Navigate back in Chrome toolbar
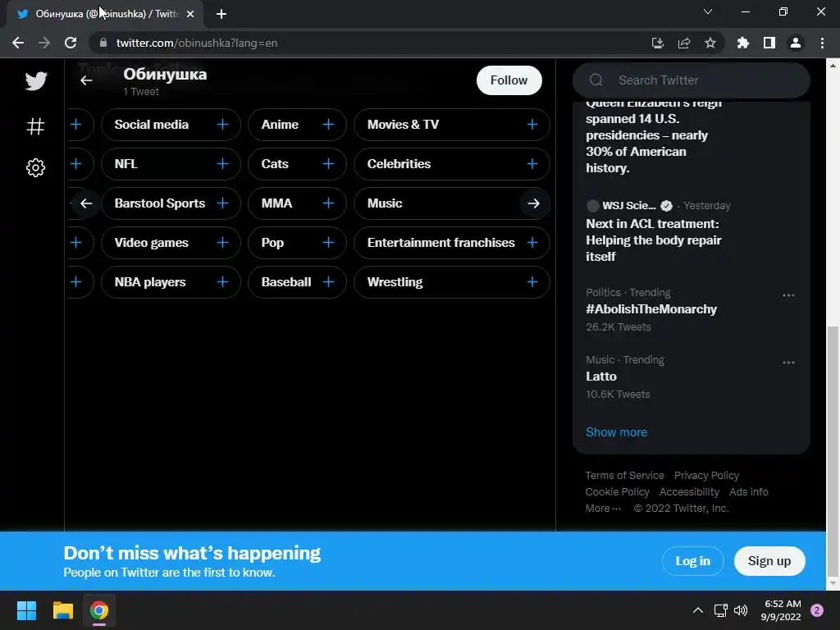The width and height of the screenshot is (840, 630). click(18, 43)
